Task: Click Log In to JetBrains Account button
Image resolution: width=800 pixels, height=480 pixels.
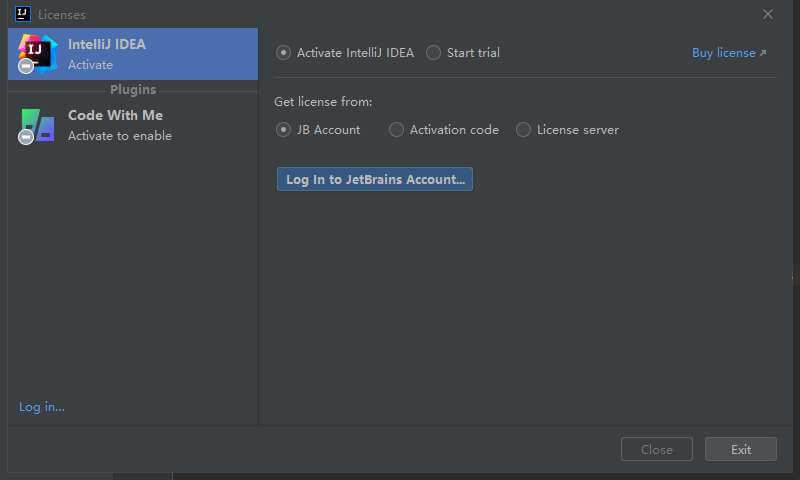Action: tap(375, 179)
